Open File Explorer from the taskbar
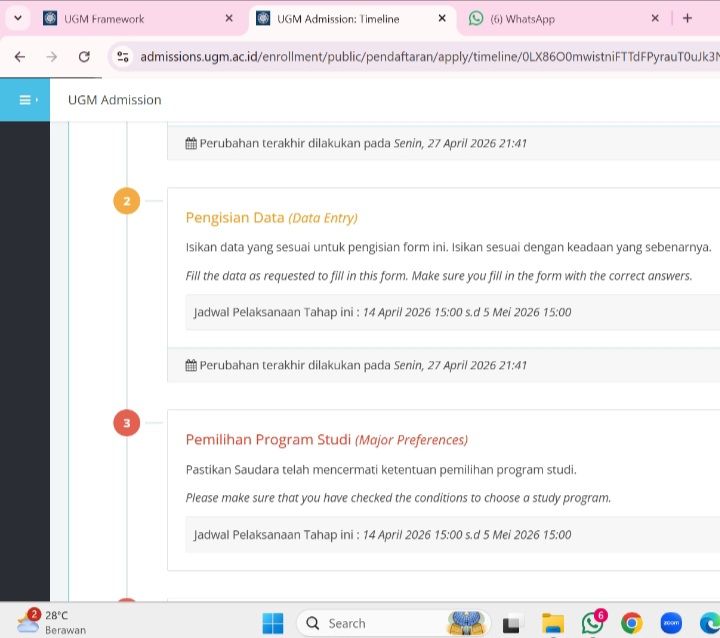Viewport: 720px width, 638px height. click(553, 624)
